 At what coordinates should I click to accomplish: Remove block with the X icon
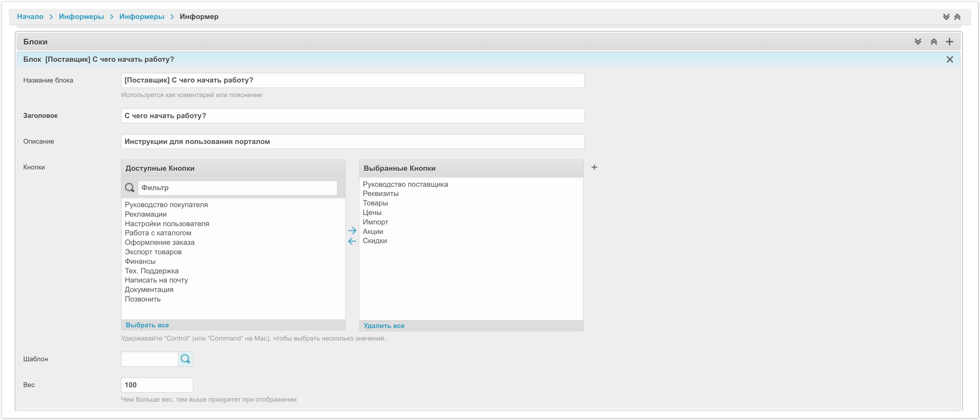pyautogui.click(x=949, y=60)
